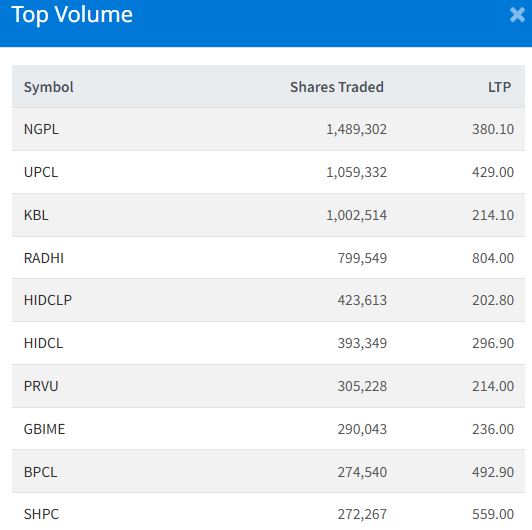This screenshot has width=532, height=530.
Task: Click the GBIME LTP value 236.00
Action: click(x=493, y=429)
